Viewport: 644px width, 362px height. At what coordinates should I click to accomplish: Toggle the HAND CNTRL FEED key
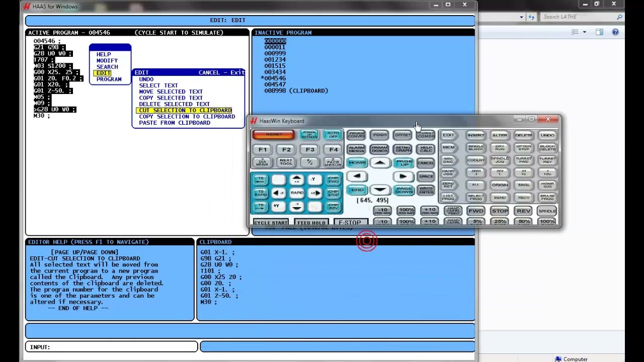[453, 211]
